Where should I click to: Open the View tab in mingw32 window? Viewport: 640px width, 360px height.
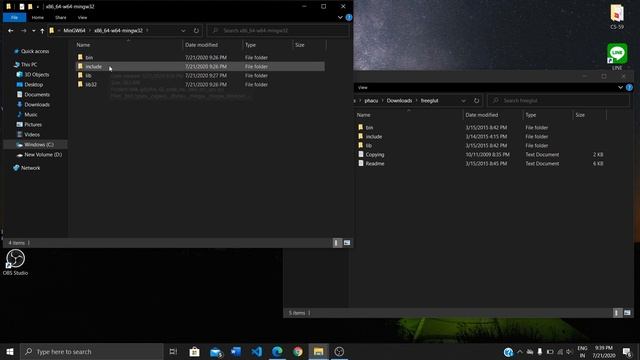[82, 18]
